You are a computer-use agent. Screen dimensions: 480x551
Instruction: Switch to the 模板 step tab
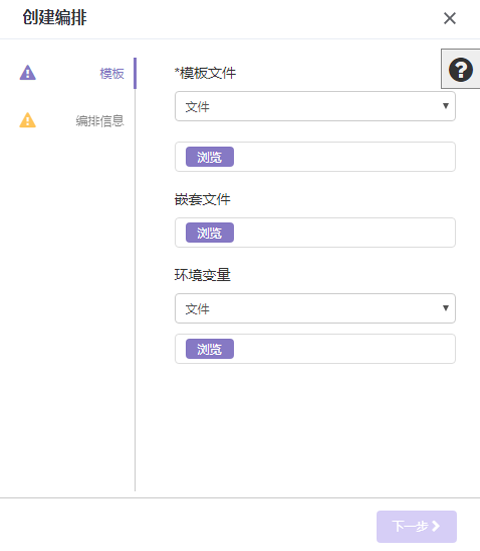pyautogui.click(x=112, y=73)
